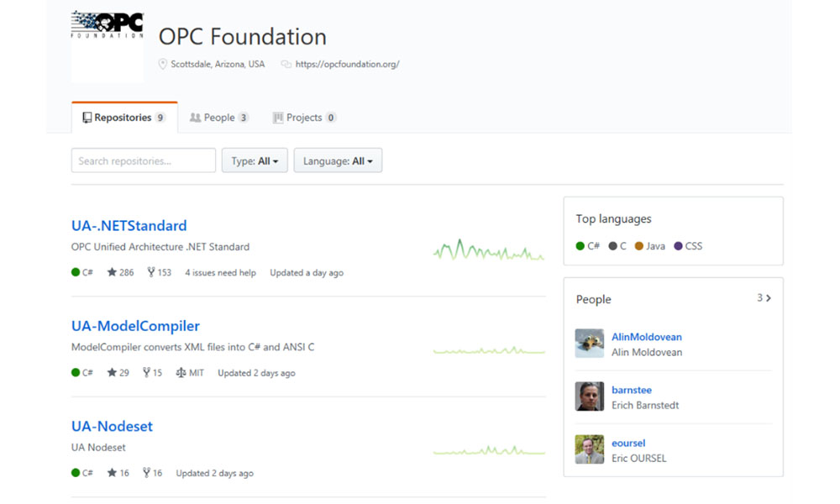Click Alin Moldovean's avatar
840x504 pixels.
tap(590, 344)
